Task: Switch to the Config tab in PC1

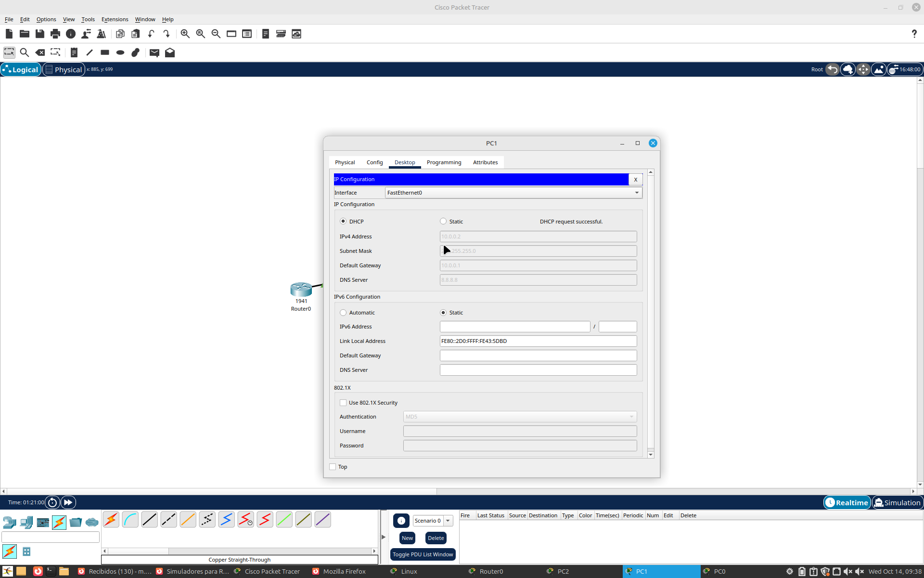Action: click(x=374, y=162)
